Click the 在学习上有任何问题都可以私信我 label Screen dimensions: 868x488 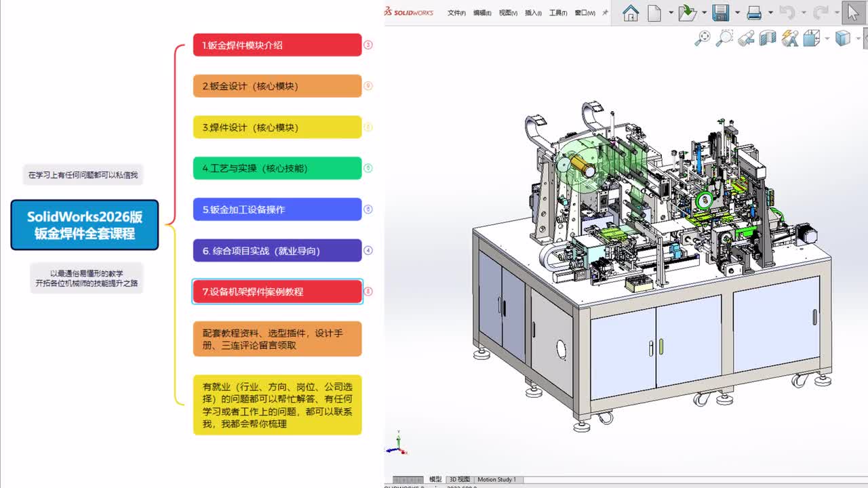83,175
